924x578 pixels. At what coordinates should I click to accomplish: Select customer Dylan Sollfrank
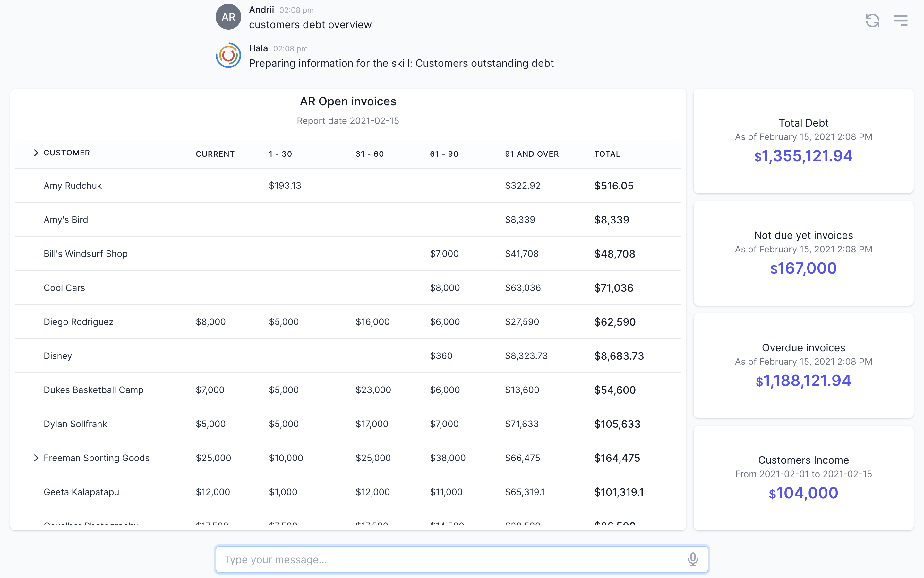coord(75,424)
